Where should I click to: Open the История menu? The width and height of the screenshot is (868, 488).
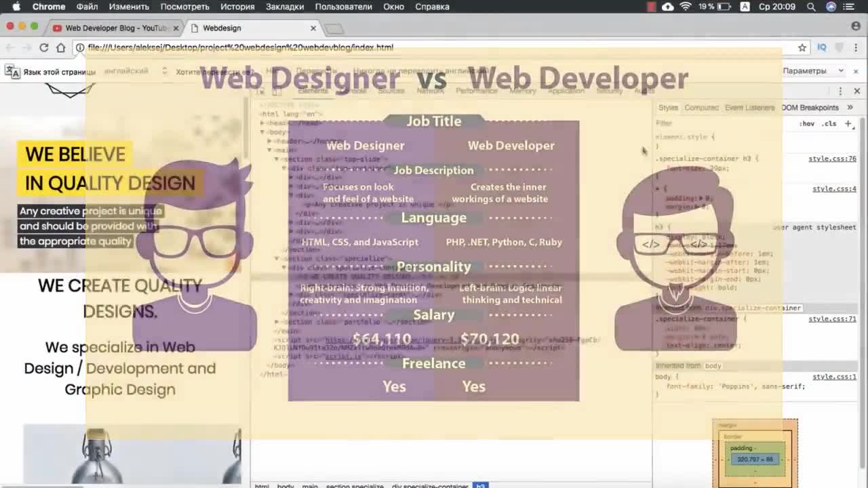(237, 7)
